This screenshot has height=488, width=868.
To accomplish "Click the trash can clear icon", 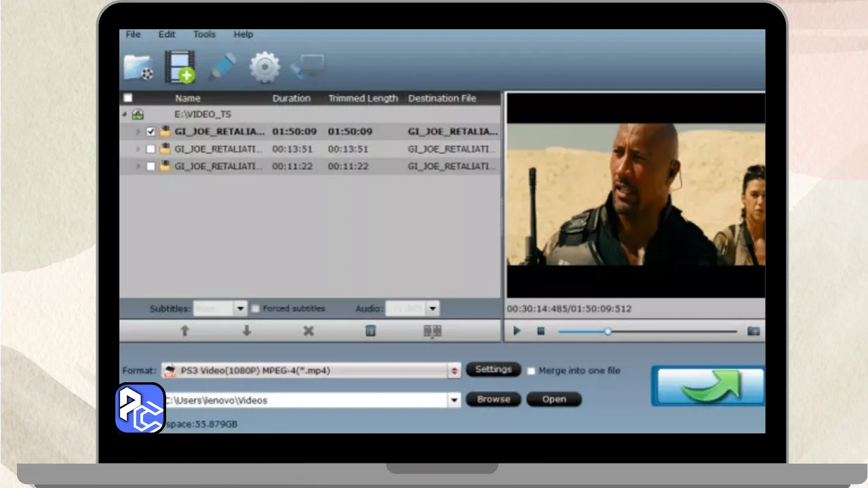I will pyautogui.click(x=370, y=331).
